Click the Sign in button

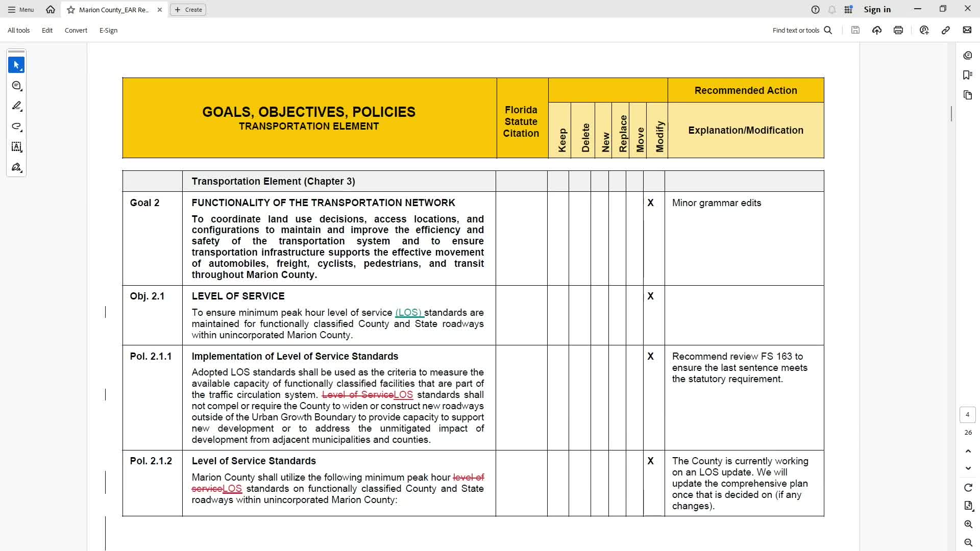pos(877,10)
